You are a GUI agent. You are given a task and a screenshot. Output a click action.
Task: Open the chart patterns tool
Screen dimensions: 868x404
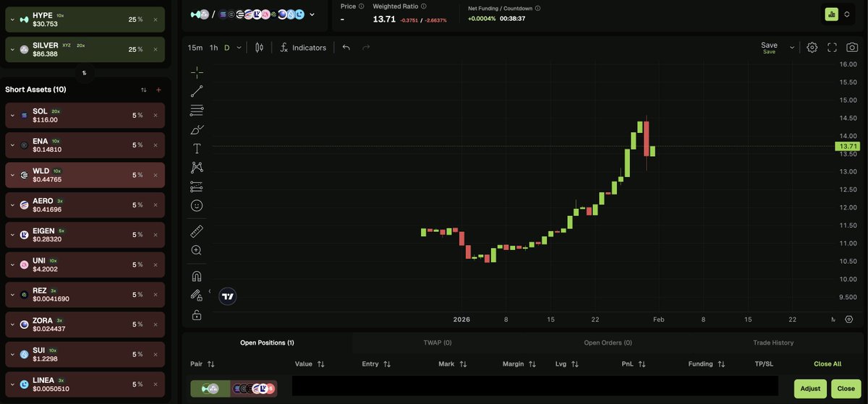pos(197,167)
